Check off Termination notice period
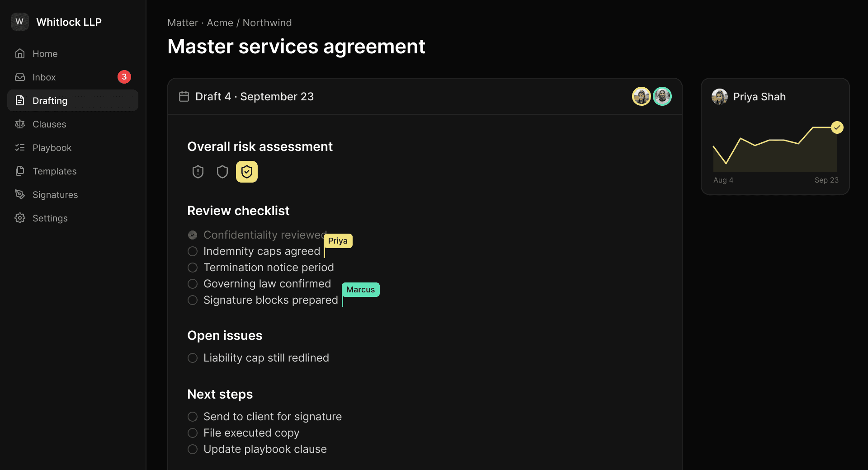Viewport: 868px width, 470px height. [x=193, y=268]
